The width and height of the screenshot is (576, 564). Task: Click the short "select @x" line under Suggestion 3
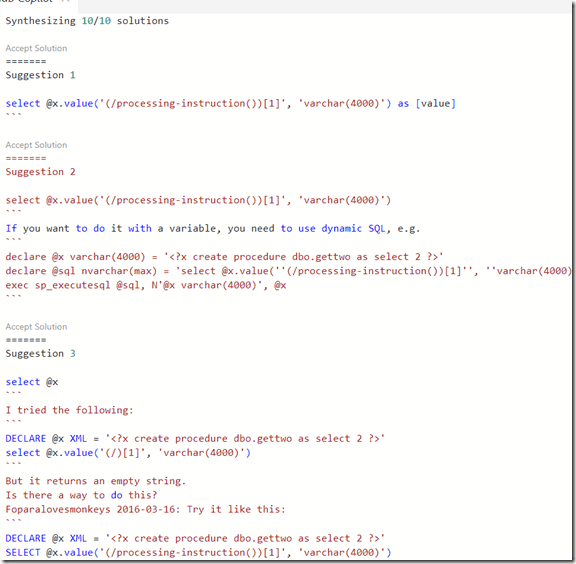pyautogui.click(x=32, y=382)
